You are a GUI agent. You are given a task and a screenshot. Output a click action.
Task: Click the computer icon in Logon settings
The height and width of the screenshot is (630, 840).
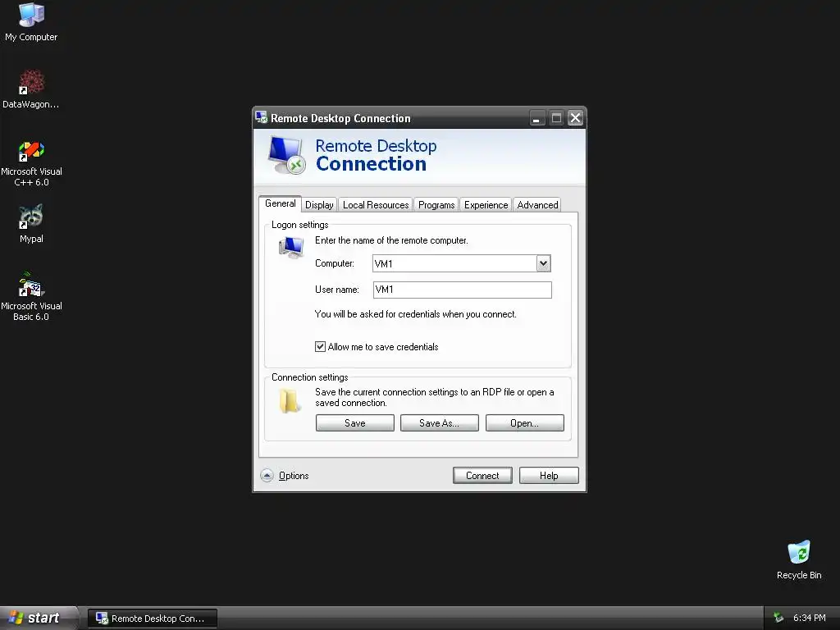click(291, 248)
